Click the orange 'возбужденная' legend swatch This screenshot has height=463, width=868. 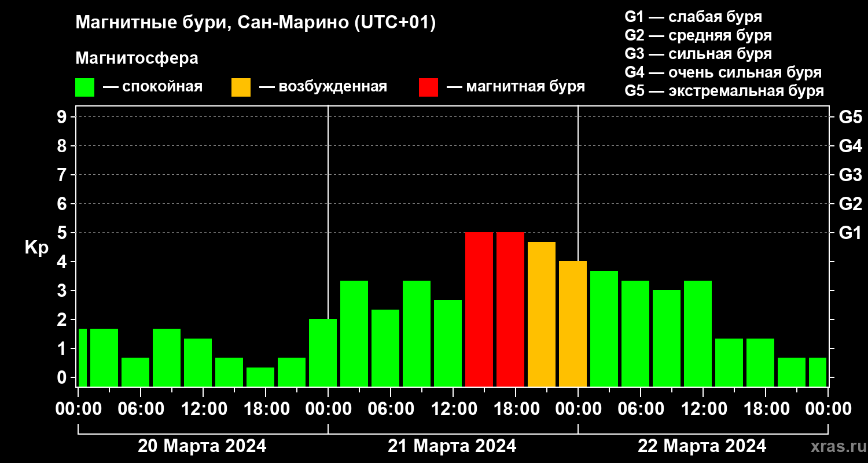pyautogui.click(x=241, y=87)
